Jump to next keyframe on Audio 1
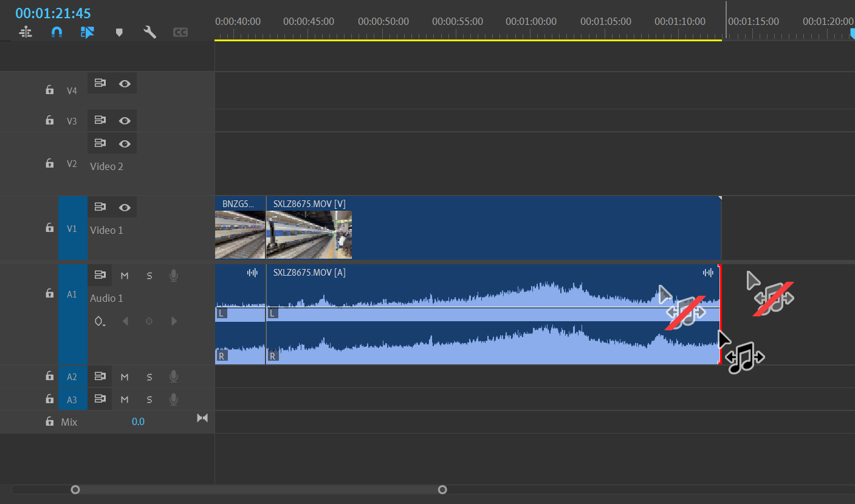This screenshot has width=855, height=504. [174, 321]
